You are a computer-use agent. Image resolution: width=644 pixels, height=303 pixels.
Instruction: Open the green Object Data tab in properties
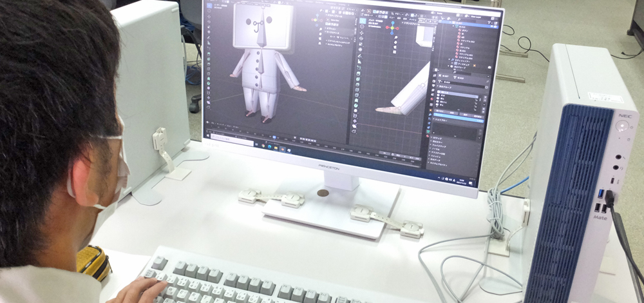point(428,131)
